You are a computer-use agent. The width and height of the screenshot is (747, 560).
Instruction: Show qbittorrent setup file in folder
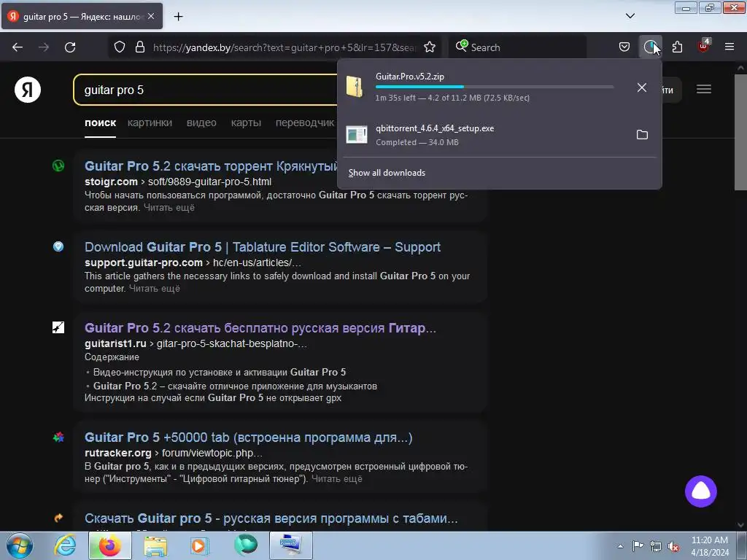tap(642, 135)
